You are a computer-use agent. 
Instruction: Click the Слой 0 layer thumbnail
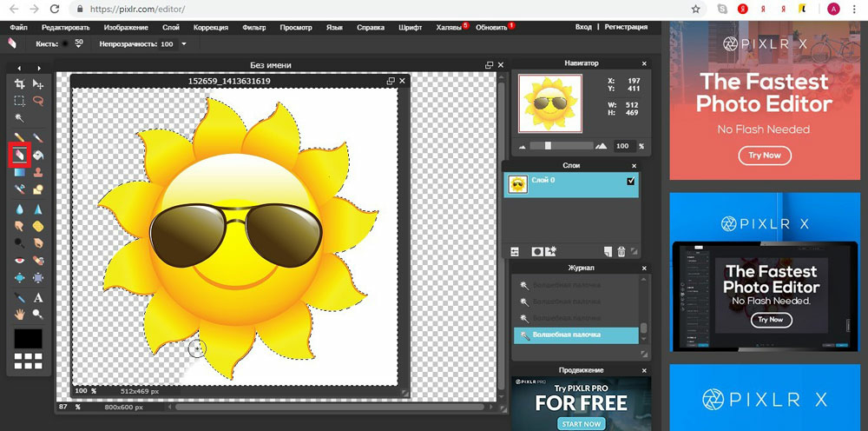point(517,184)
